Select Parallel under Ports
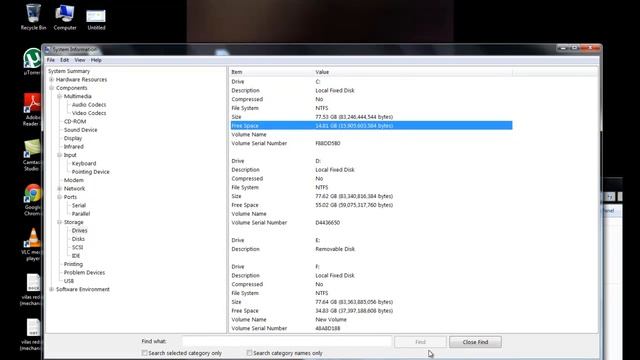Screen dimensions: 640x360 [81, 213]
